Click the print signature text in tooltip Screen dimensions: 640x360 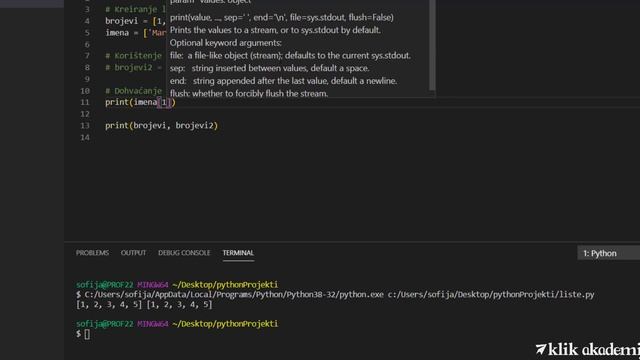coord(282,18)
